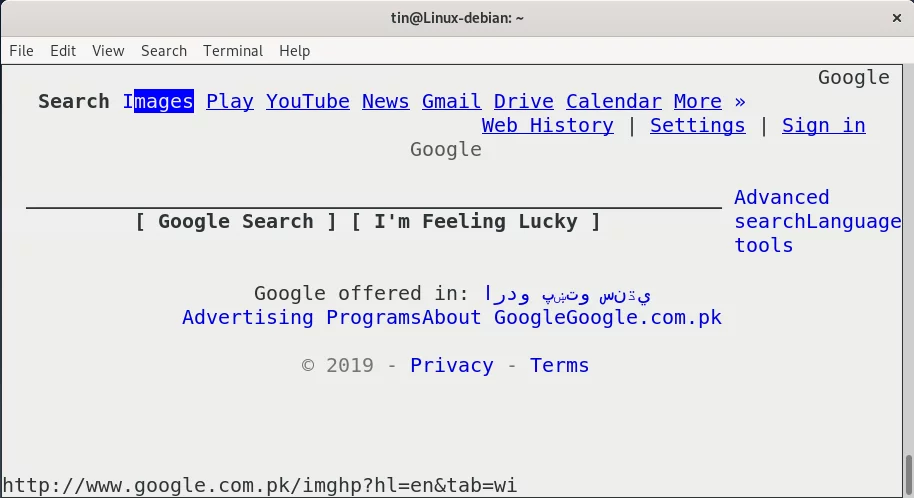The image size is (914, 498).
Task: Open the Privacy link
Action: (452, 365)
